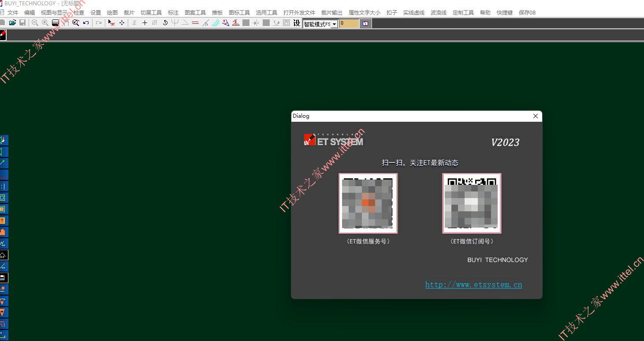This screenshot has width=644, height=341.
Task: Open the 打开外发文件 menu
Action: click(x=299, y=13)
